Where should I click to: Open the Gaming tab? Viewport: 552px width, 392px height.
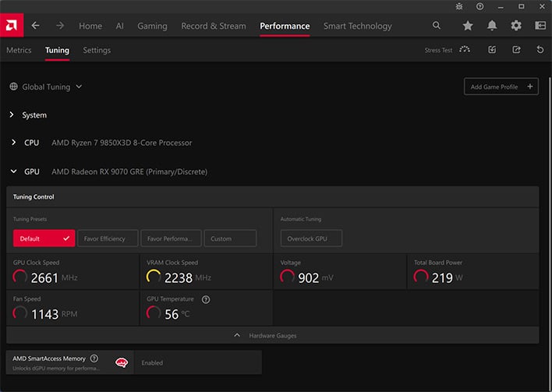click(x=153, y=26)
